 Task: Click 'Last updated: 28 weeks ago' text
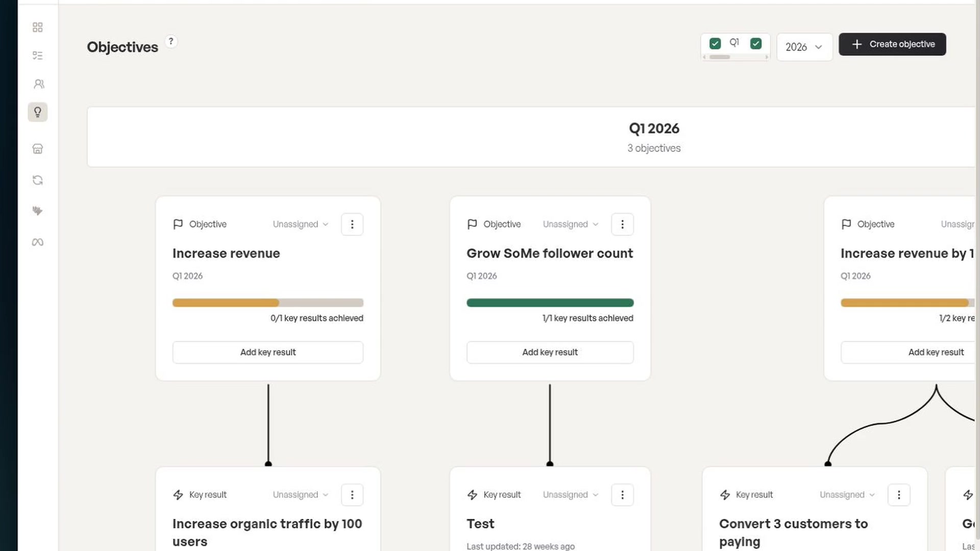point(521,546)
